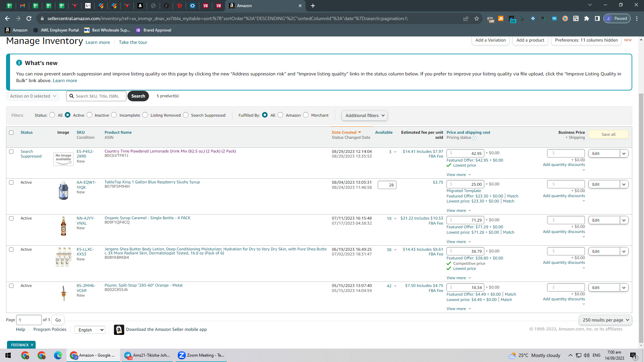Open the Edit dropdown arrow for the Pourer Spill-Stop row
Viewport: 644px width, 362px height.
(624, 288)
